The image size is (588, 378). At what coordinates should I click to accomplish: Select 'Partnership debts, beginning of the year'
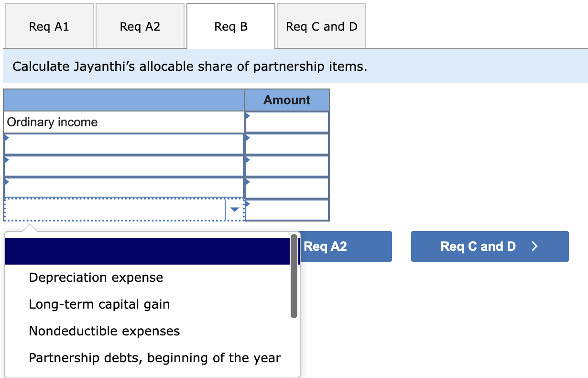(155, 357)
